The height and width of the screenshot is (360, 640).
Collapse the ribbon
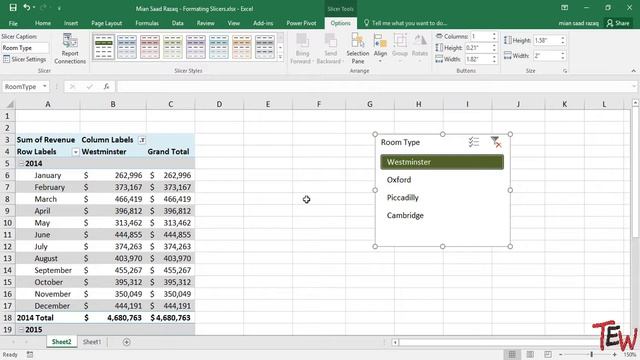point(633,71)
